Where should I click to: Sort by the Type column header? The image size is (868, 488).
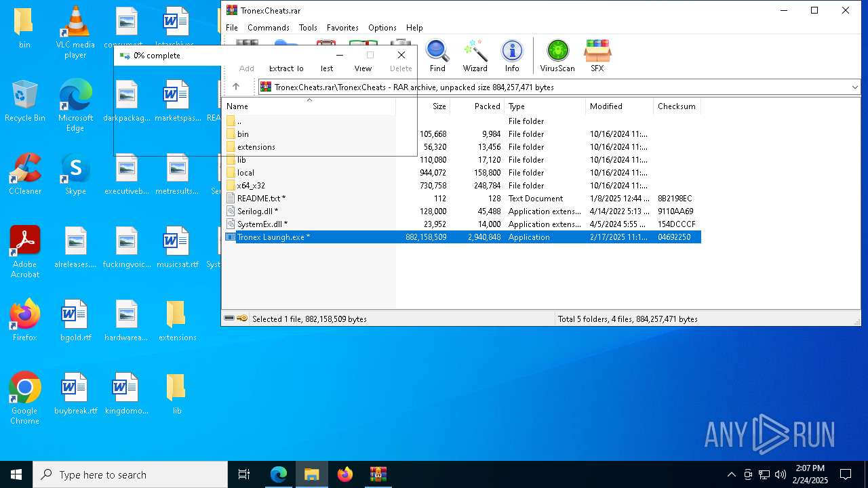click(x=545, y=106)
